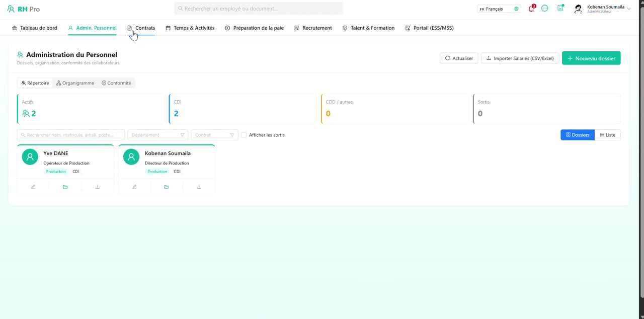The image size is (644, 319).
Task: Click Yve DANE's Production tag
Action: click(56, 172)
